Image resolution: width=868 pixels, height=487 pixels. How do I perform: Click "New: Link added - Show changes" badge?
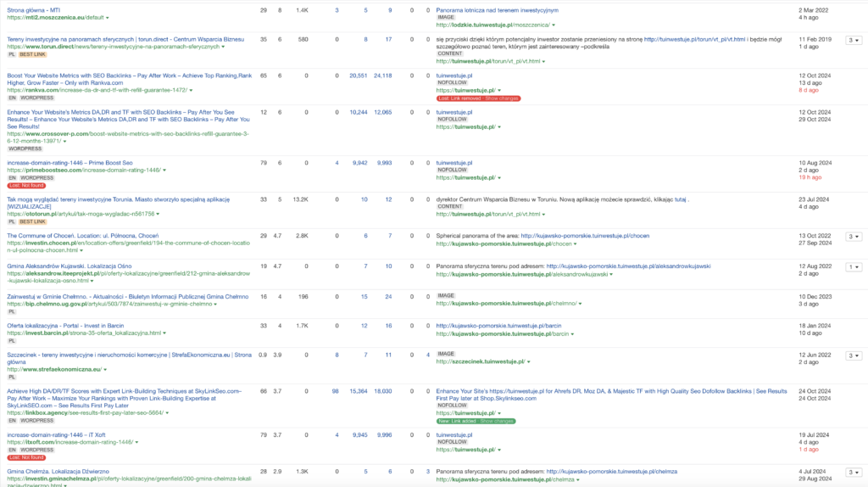(476, 421)
